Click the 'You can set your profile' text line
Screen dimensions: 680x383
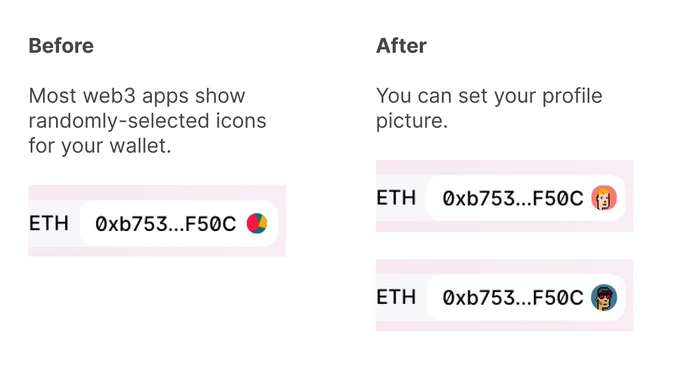489,96
